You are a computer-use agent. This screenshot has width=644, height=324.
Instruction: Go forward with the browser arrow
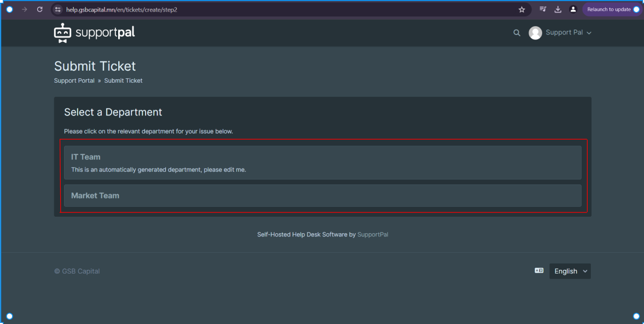pos(25,9)
